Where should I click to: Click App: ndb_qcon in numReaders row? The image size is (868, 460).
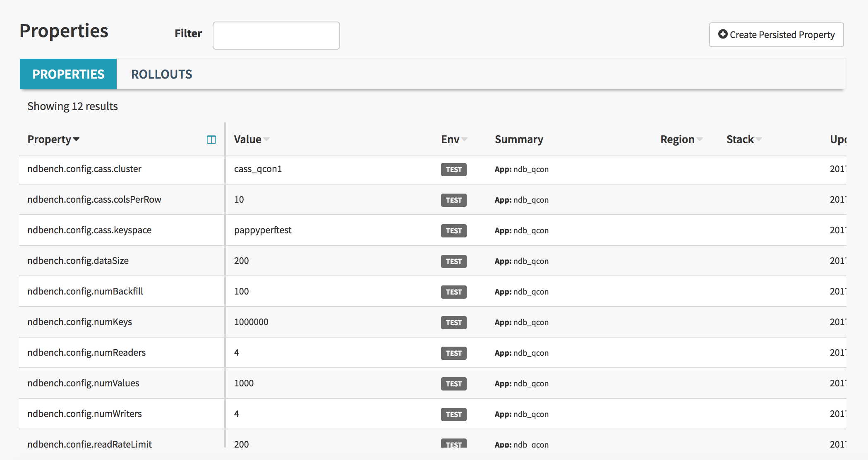point(521,353)
